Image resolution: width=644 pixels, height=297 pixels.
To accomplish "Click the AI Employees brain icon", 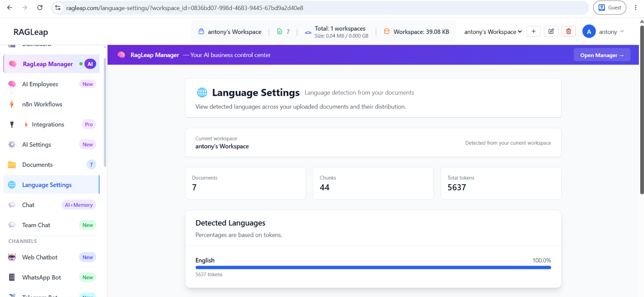I will click(x=12, y=84).
